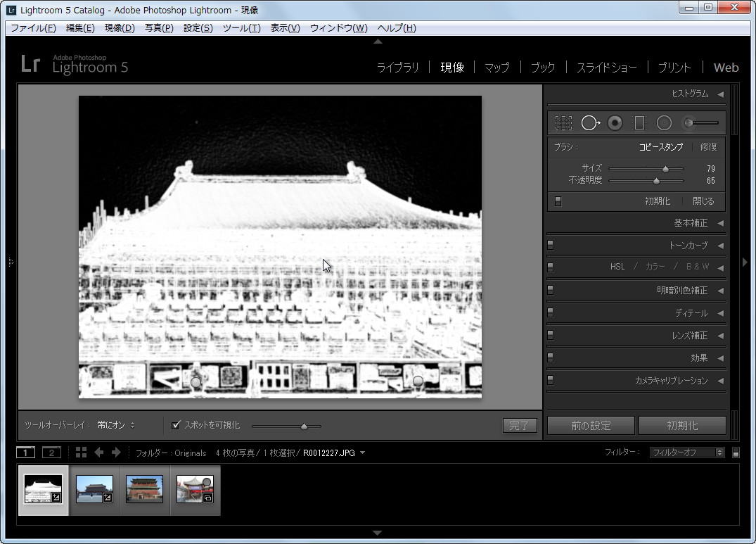
Task: Switch to grid view icon
Action: coord(81,453)
